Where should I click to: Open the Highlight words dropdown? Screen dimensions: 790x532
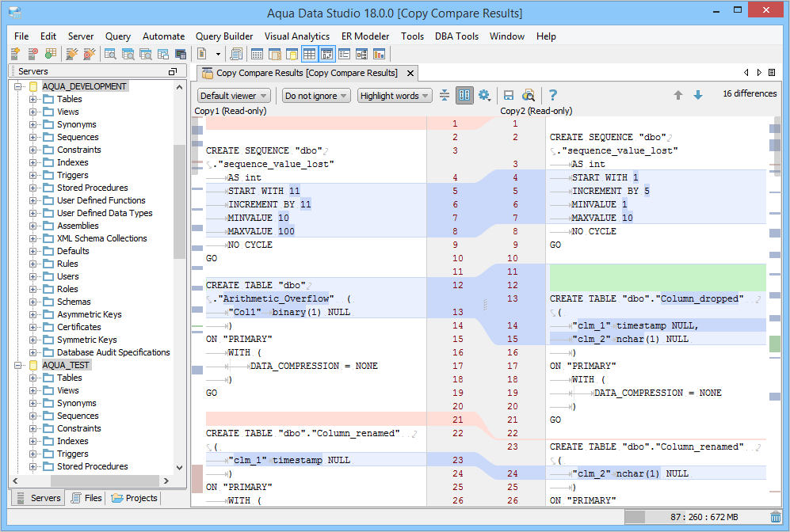click(x=394, y=96)
